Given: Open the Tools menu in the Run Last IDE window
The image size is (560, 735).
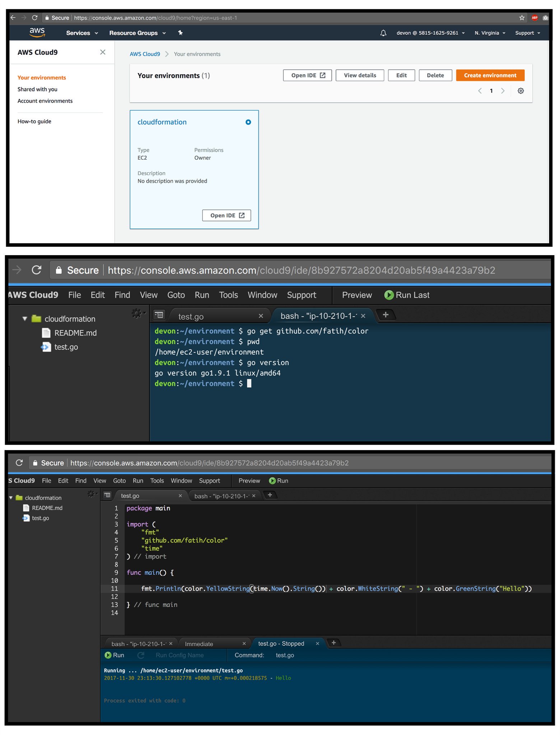Looking at the screenshot, I should (228, 295).
